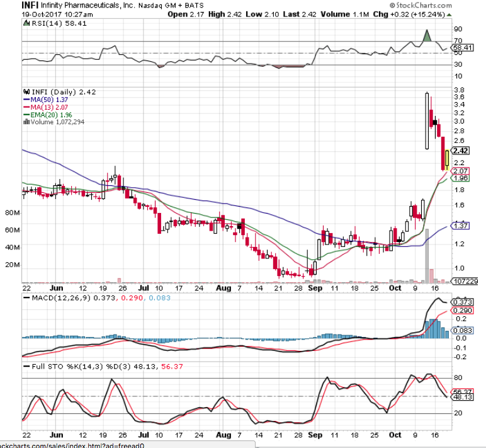
Task: Click the 0.373 MACD value axis tag
Action: [463, 302]
